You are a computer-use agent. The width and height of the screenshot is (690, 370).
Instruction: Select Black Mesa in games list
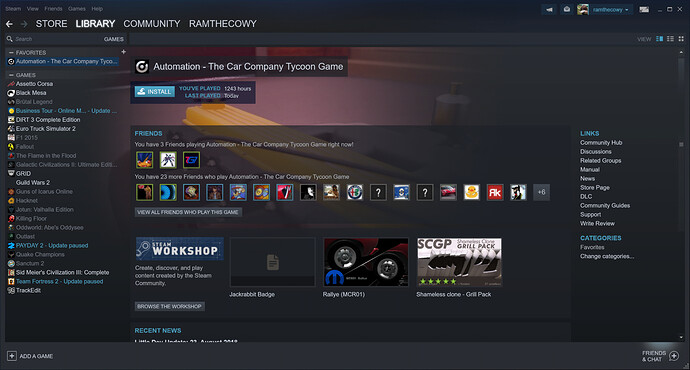31,93
